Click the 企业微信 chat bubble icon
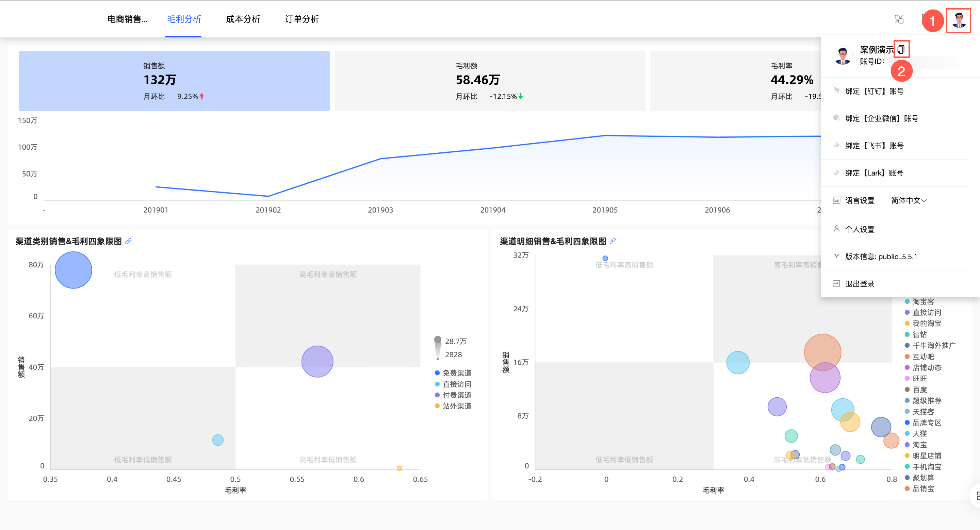Viewport: 980px width, 530px height. click(x=836, y=118)
